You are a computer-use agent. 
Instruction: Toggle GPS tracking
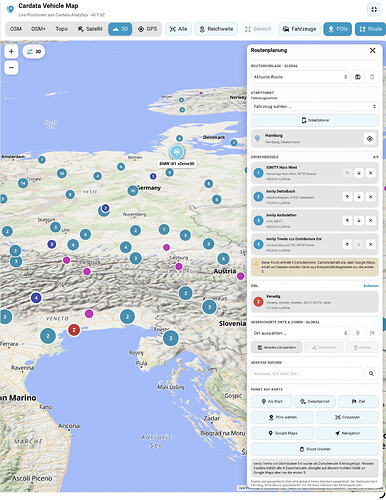[x=147, y=29]
